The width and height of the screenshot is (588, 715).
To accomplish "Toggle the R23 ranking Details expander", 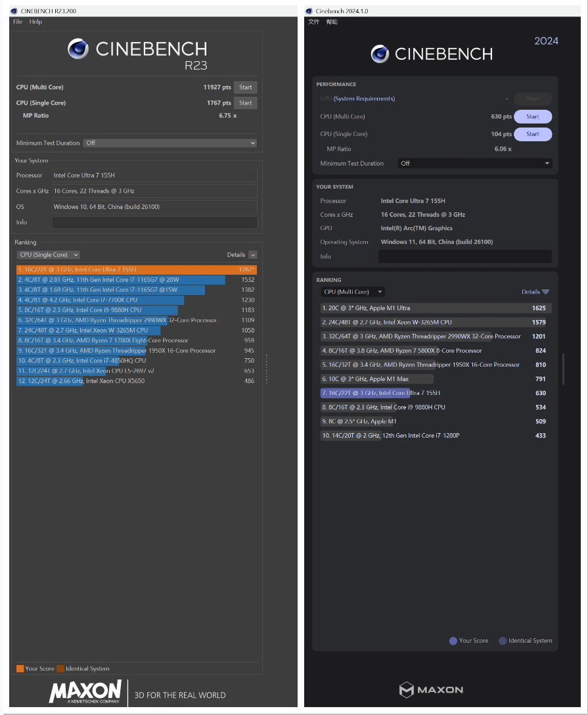I will click(253, 255).
